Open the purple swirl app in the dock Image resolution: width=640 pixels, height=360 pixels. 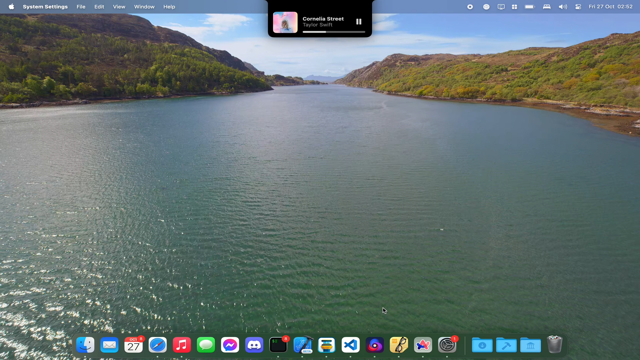click(x=375, y=345)
